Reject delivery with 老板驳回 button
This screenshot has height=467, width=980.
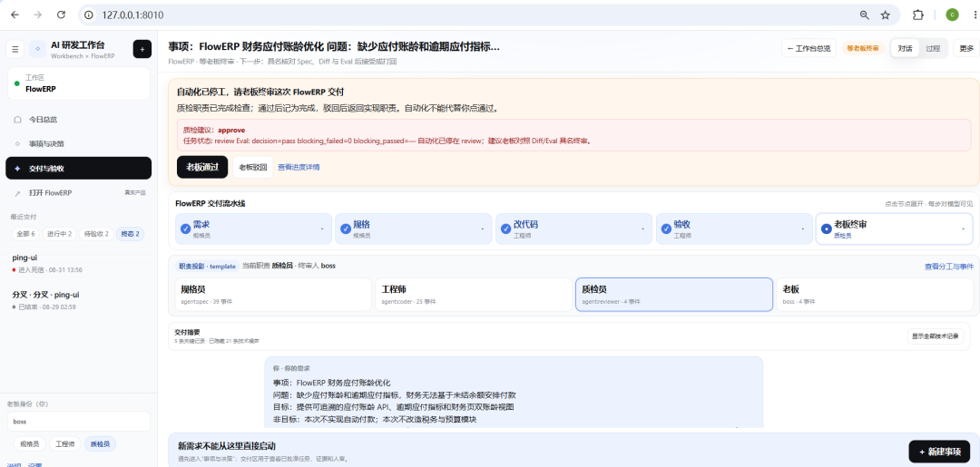click(252, 167)
